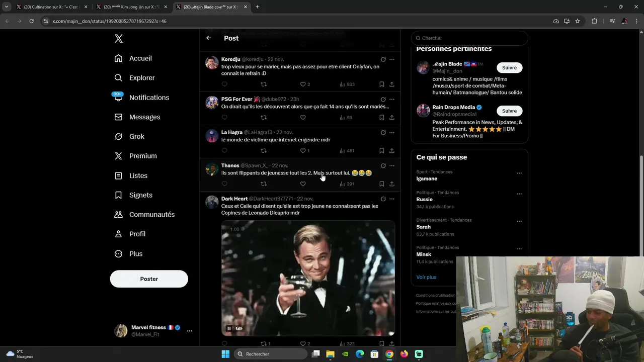Open Premium in sidebar

coord(136,156)
